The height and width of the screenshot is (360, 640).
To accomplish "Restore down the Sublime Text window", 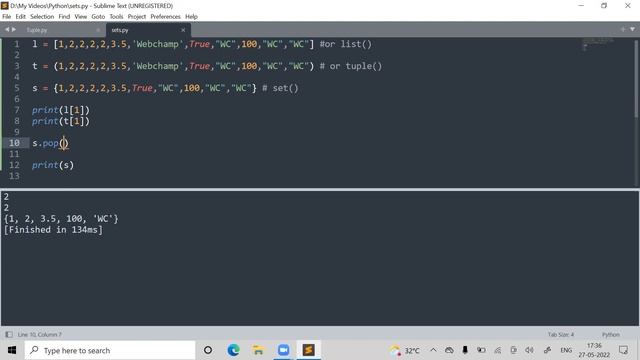I will click(x=604, y=6).
